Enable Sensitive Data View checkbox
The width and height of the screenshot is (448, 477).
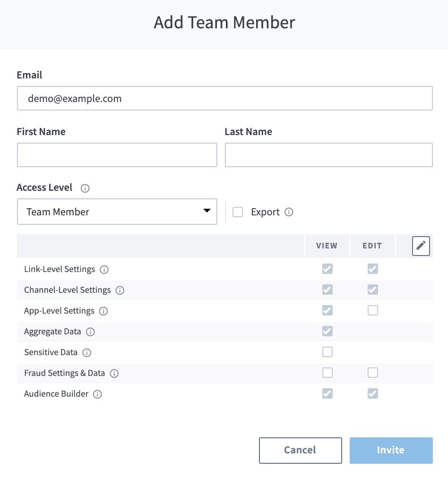tap(327, 352)
